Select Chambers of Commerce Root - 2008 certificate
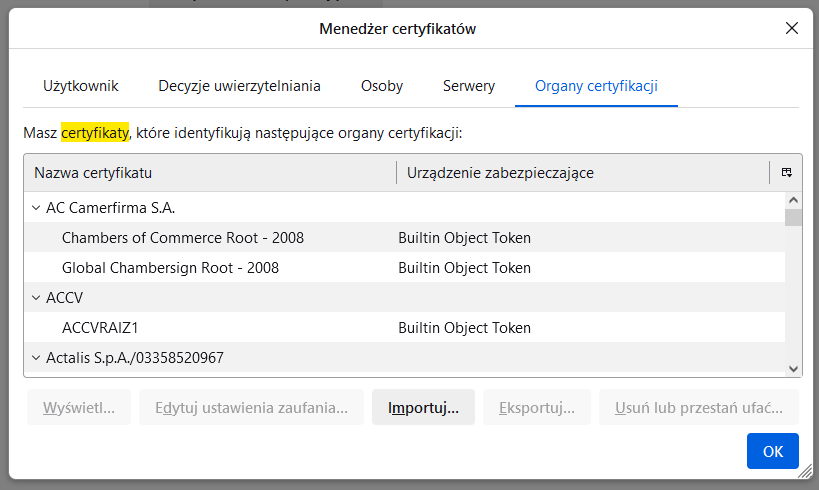 pos(183,238)
